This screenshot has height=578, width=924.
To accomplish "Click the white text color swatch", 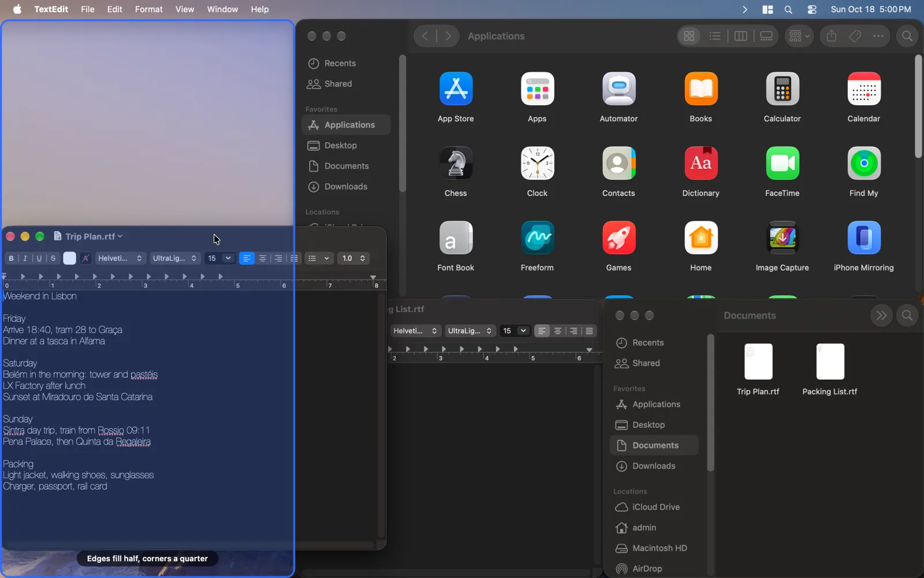I will [x=69, y=258].
